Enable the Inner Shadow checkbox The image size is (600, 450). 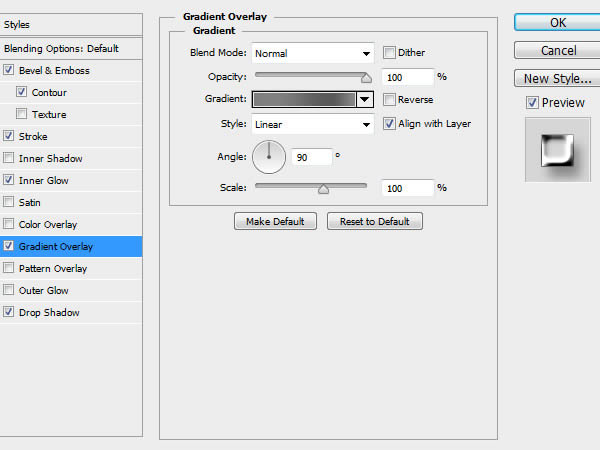8,158
